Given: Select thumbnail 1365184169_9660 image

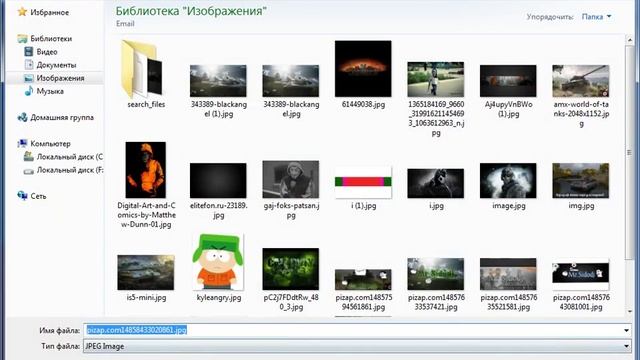Looking at the screenshot, I should point(436,80).
